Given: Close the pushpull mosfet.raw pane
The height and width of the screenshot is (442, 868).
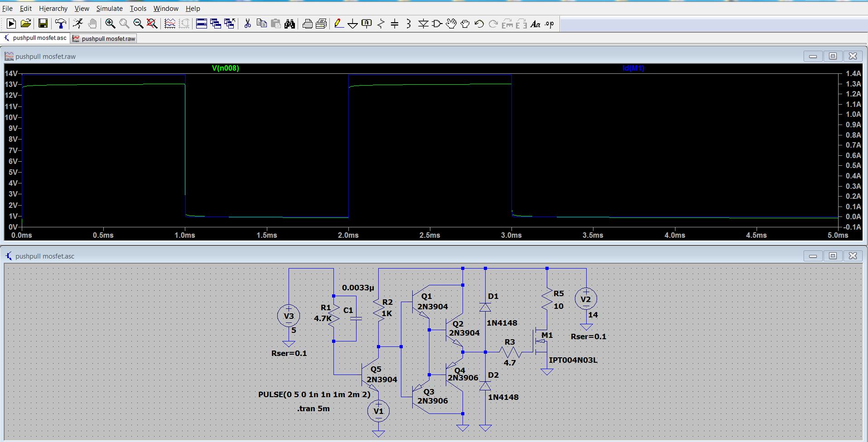Looking at the screenshot, I should coord(853,56).
